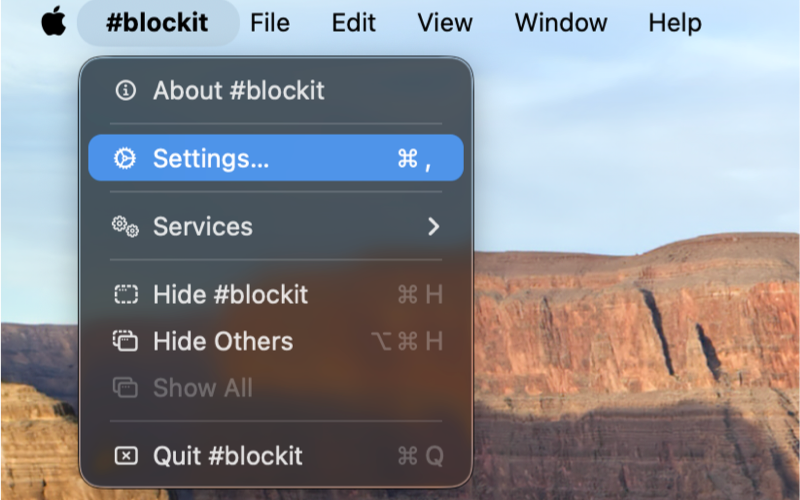Open the Window menu in menu bar
This screenshot has width=800, height=500.
tap(561, 23)
